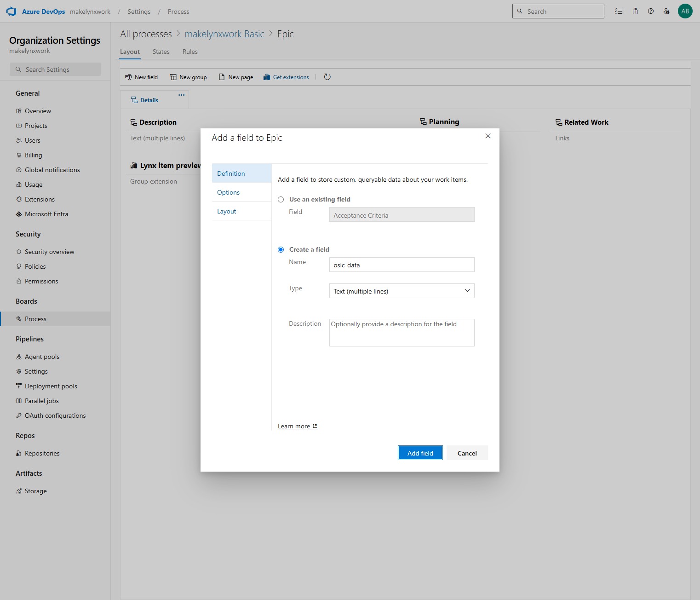Switch to the Definition tab in dialog
The image size is (700, 600).
(x=241, y=173)
